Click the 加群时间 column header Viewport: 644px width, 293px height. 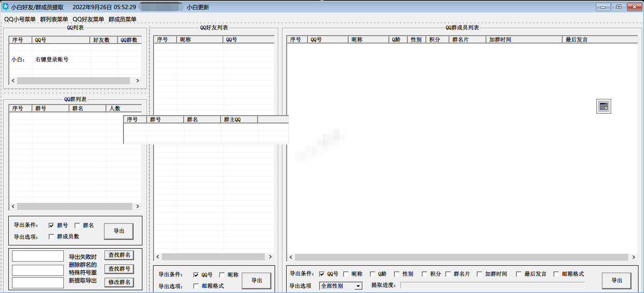click(524, 40)
